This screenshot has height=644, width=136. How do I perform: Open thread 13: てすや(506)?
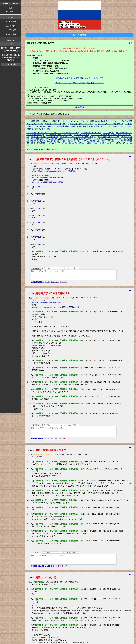pyautogui.click(x=109, y=133)
